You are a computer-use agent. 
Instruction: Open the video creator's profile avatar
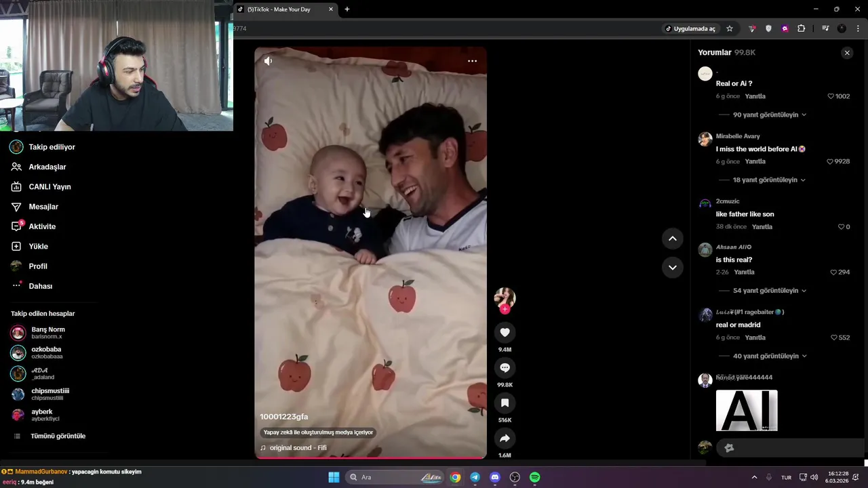505,298
